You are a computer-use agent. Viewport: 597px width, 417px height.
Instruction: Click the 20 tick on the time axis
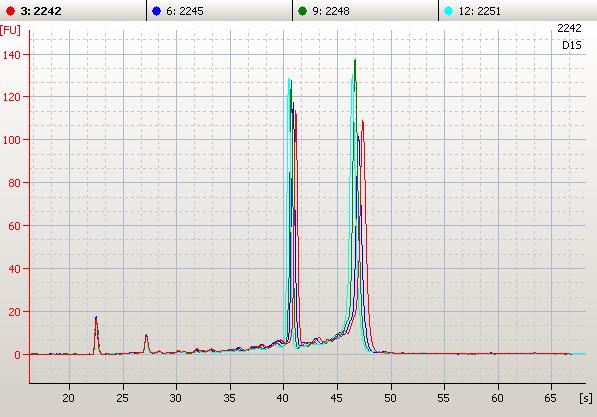point(69,398)
